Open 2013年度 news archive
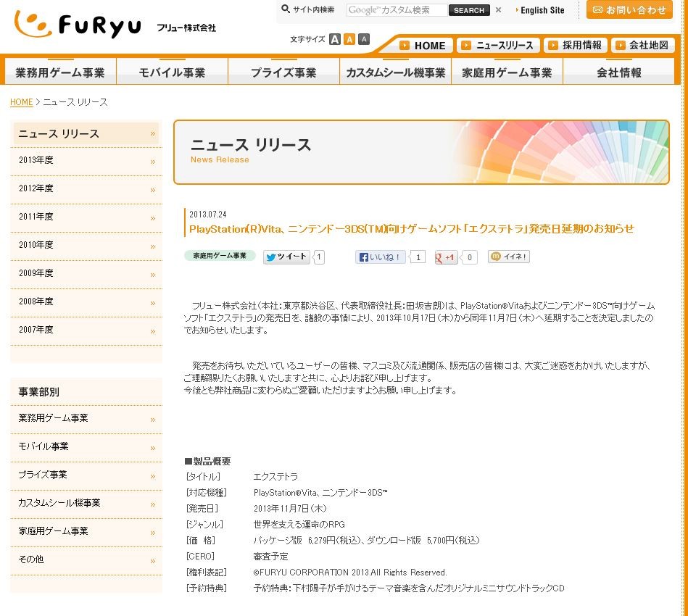 point(86,161)
